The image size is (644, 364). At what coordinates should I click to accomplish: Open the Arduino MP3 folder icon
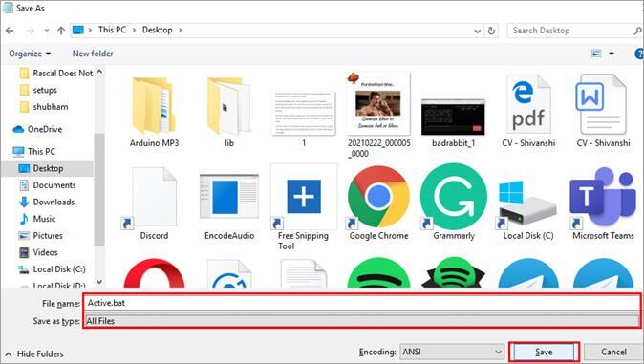154,106
